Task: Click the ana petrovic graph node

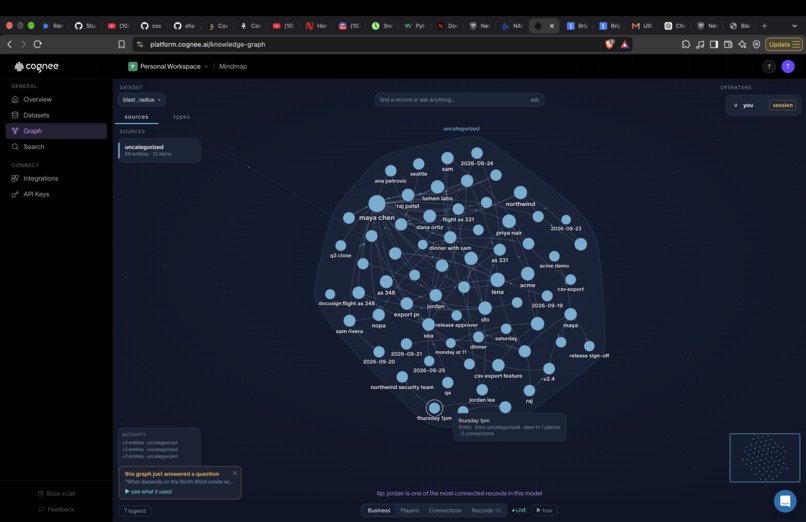Action: (x=391, y=171)
